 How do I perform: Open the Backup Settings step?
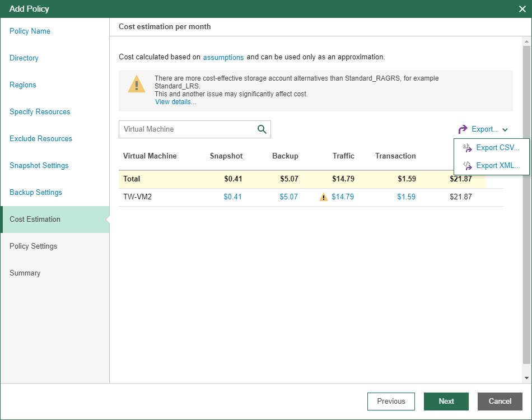[x=35, y=193]
